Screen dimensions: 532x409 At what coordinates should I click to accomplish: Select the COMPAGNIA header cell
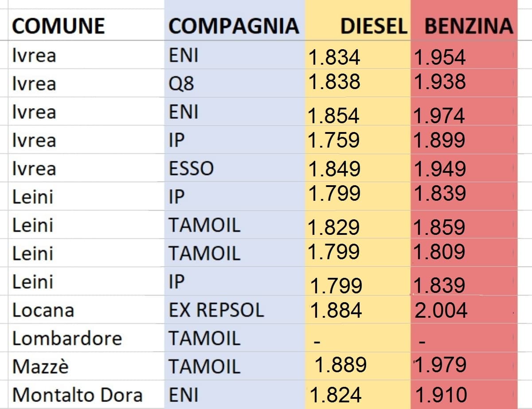(x=234, y=26)
